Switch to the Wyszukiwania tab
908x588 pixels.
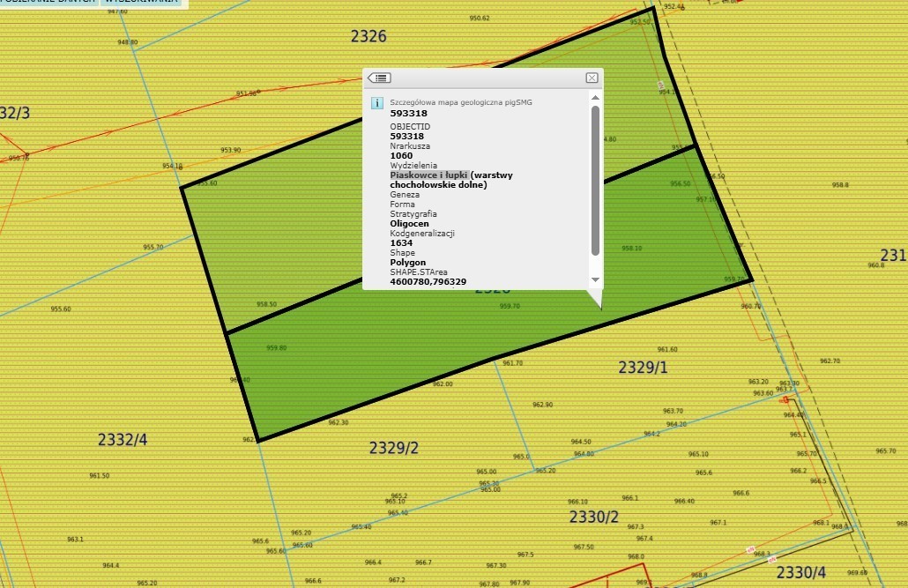141,2
